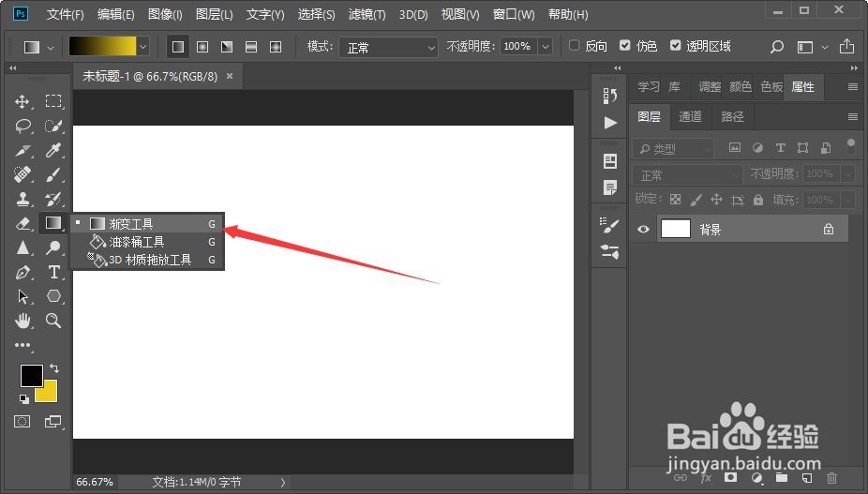Click the Share icon in options bar

pos(846,47)
